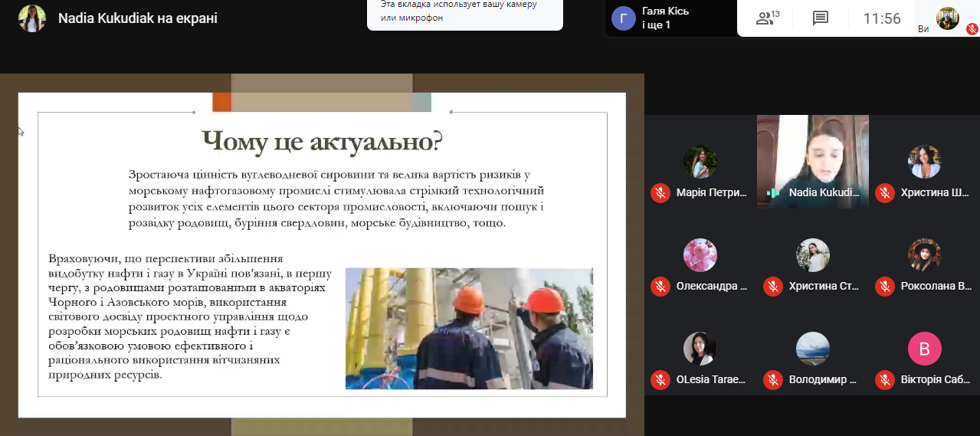Click muted mic icon for Володимир
Viewport: 980px width, 436px height.
click(772, 379)
